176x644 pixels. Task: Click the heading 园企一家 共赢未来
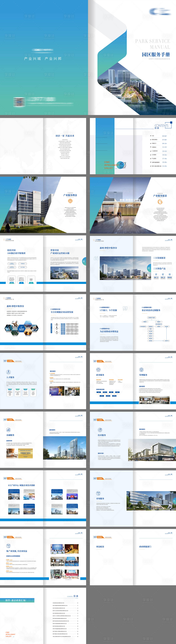point(65,136)
